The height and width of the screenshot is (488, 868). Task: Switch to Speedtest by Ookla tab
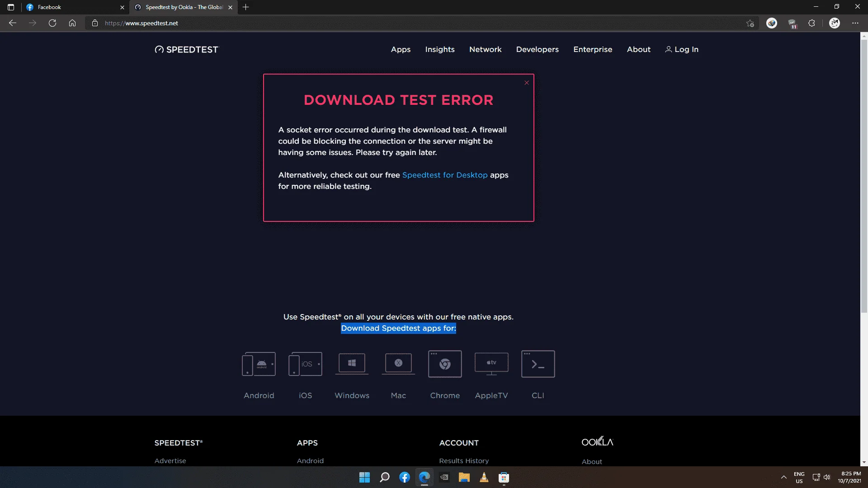pyautogui.click(x=183, y=7)
